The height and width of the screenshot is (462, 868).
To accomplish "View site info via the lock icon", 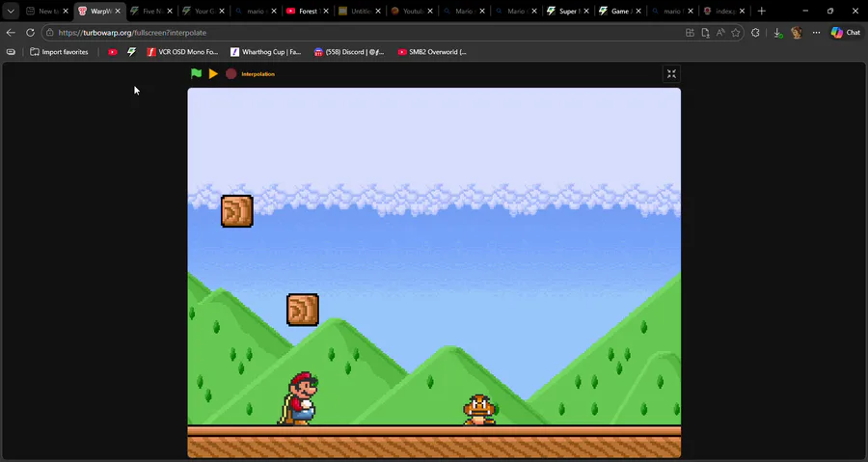I will click(x=50, y=33).
